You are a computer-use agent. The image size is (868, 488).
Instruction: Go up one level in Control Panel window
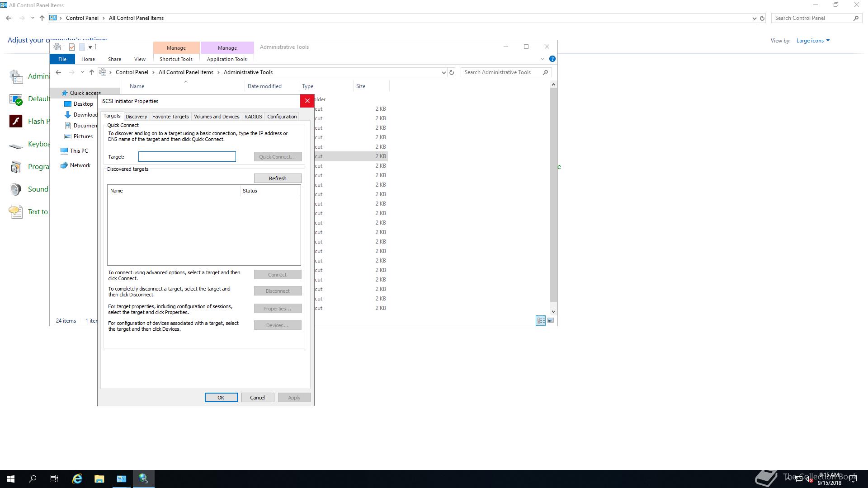click(x=42, y=18)
